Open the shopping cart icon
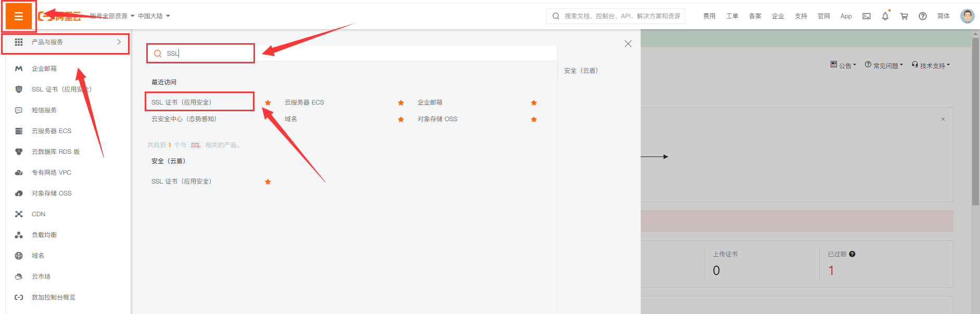The image size is (980, 314). [x=904, y=16]
